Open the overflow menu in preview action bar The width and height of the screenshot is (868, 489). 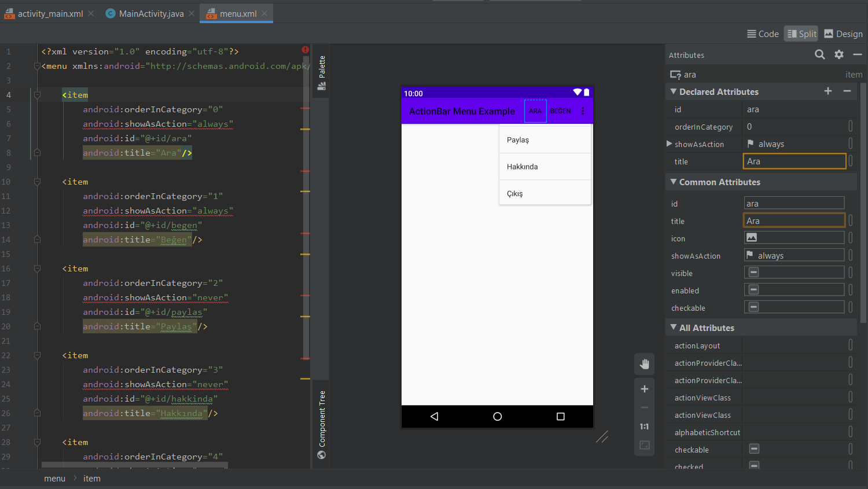tap(583, 111)
